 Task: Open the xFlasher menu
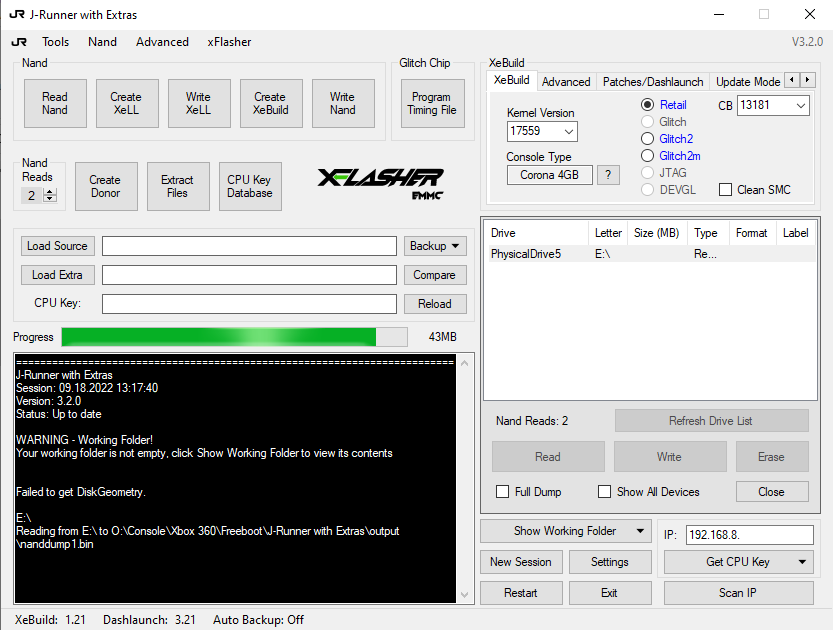click(230, 42)
